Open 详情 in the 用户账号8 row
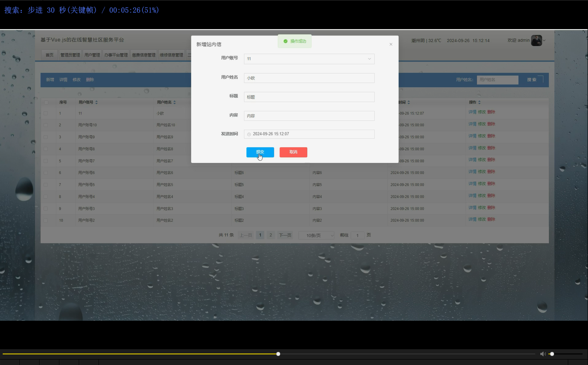588x365 pixels. 472,148
